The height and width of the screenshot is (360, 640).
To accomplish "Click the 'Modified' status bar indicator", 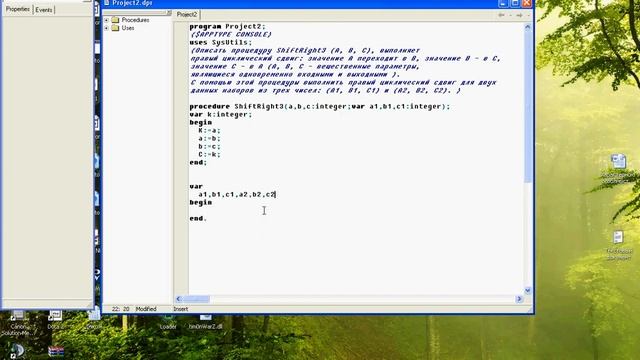I will point(146,309).
